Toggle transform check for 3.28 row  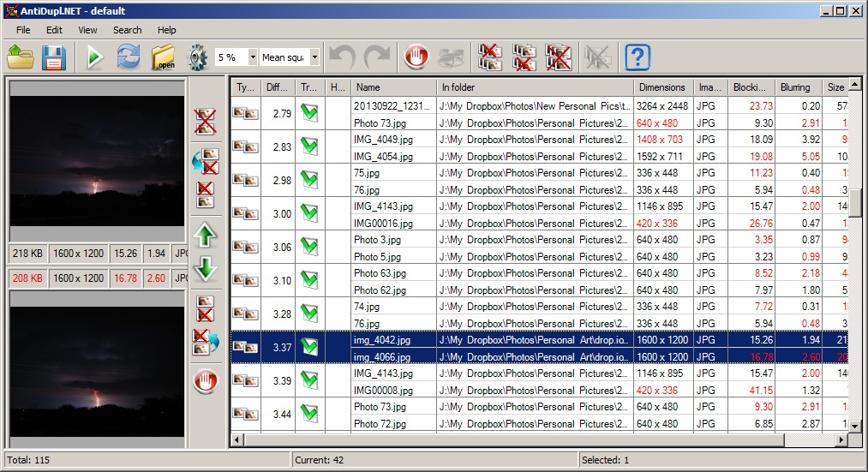pos(309,314)
